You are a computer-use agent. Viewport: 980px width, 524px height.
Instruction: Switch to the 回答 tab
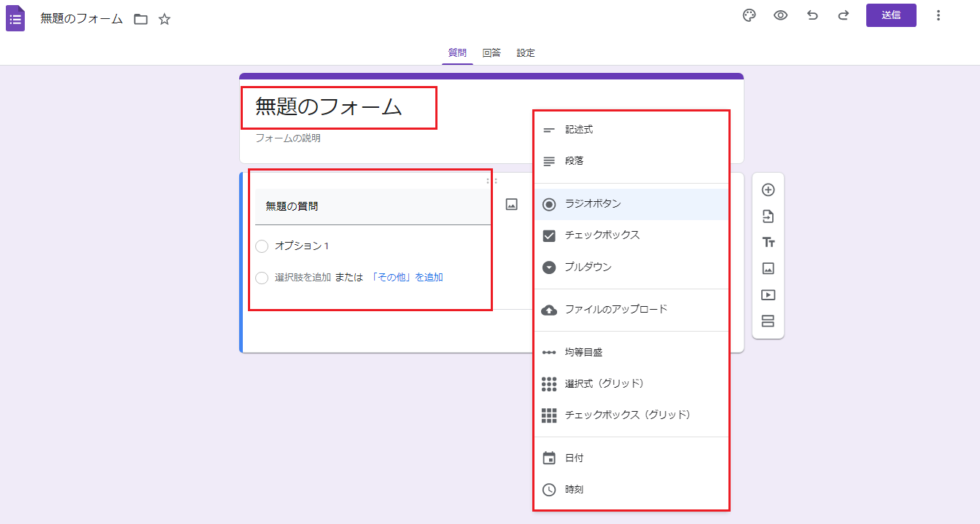(491, 52)
